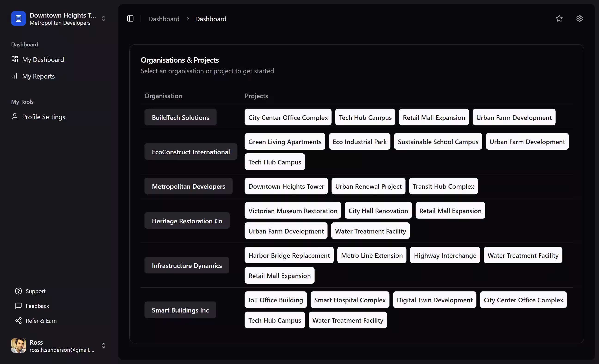
Task: Select the Smart Hospital Complex project
Action: point(350,300)
